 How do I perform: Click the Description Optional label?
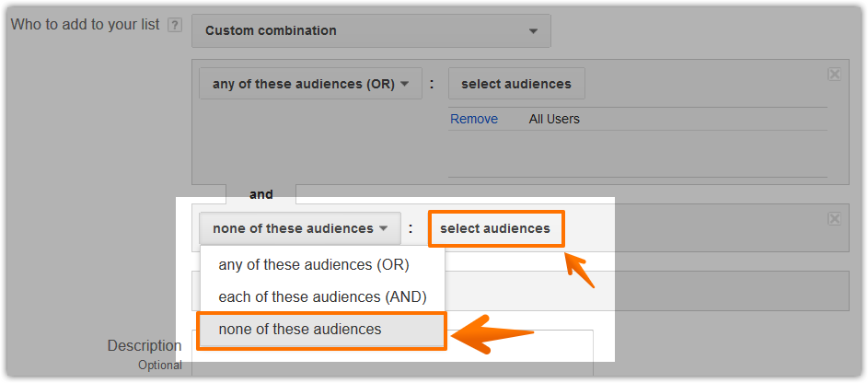pyautogui.click(x=145, y=354)
